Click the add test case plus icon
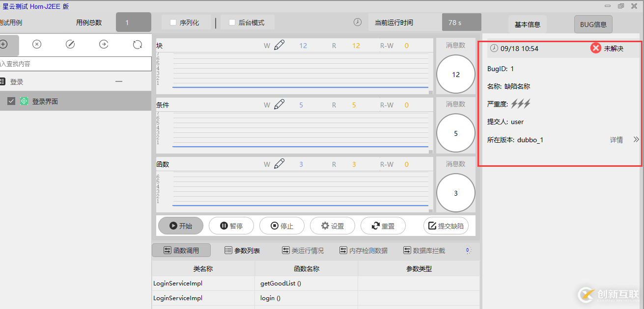This screenshot has height=309, width=644. tap(3, 44)
